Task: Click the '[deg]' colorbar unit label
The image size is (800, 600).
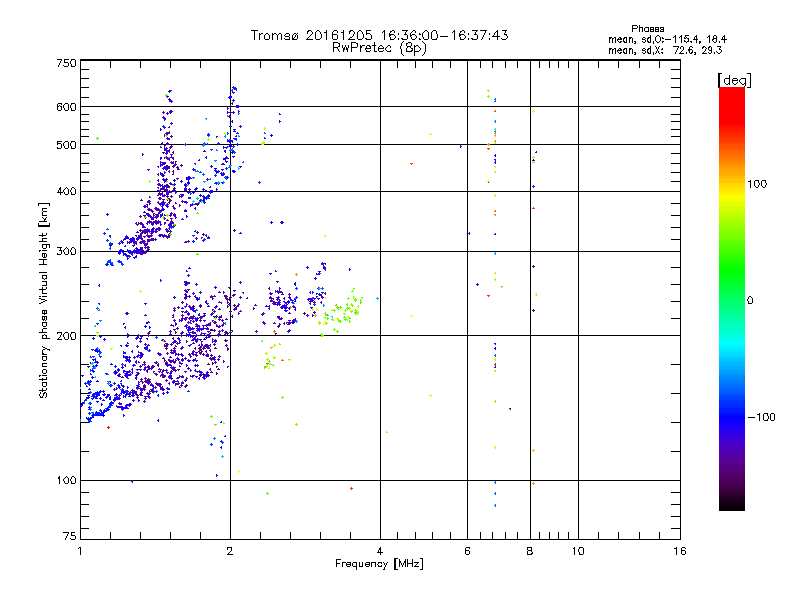Action: (734, 80)
